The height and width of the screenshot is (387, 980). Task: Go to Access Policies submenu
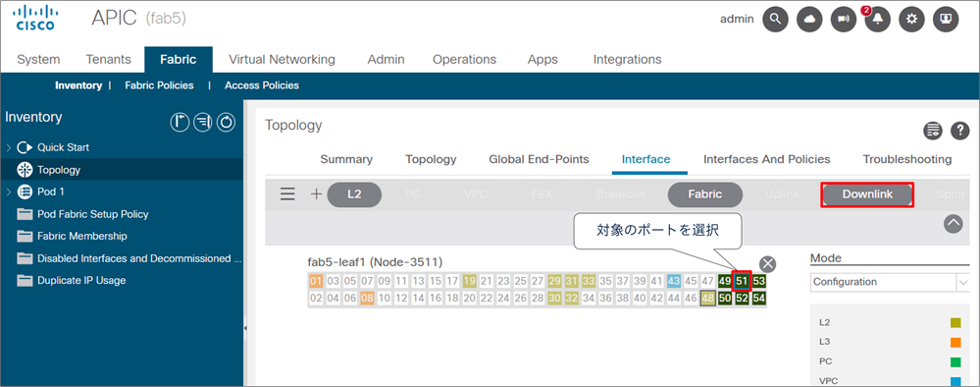262,85
